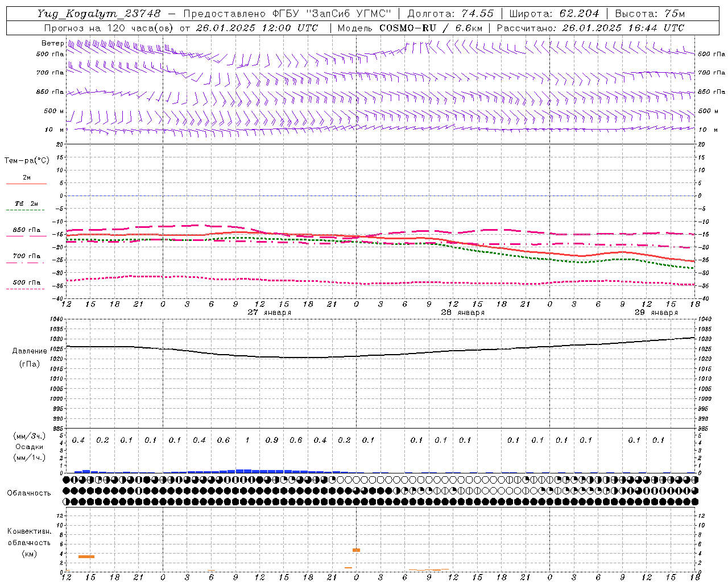The width and height of the screenshot is (728, 582).
Task: Click the Тем-ра(°C) axis title
Action: click(x=27, y=161)
